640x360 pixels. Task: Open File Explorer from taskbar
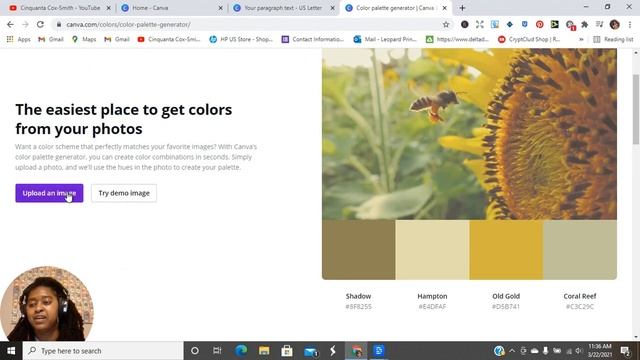(264, 351)
